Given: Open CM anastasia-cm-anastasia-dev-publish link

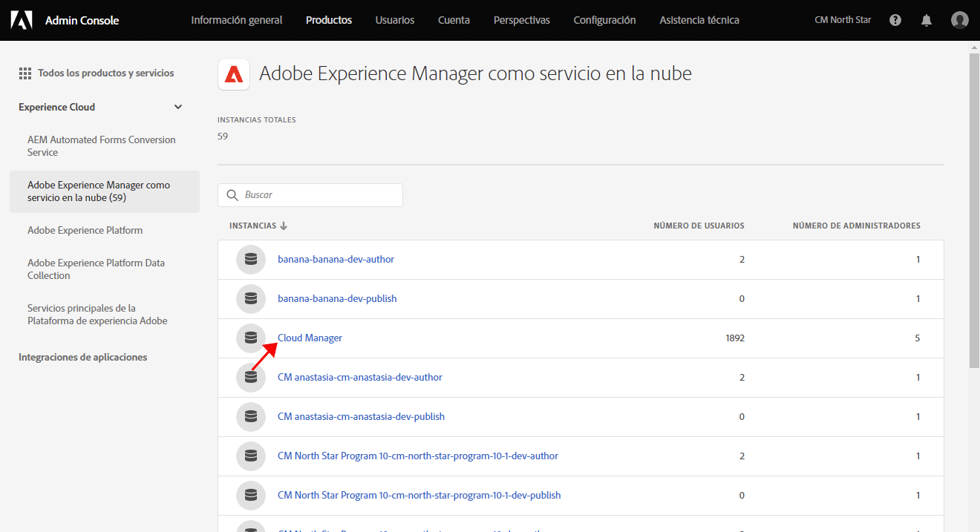Looking at the screenshot, I should coord(361,417).
